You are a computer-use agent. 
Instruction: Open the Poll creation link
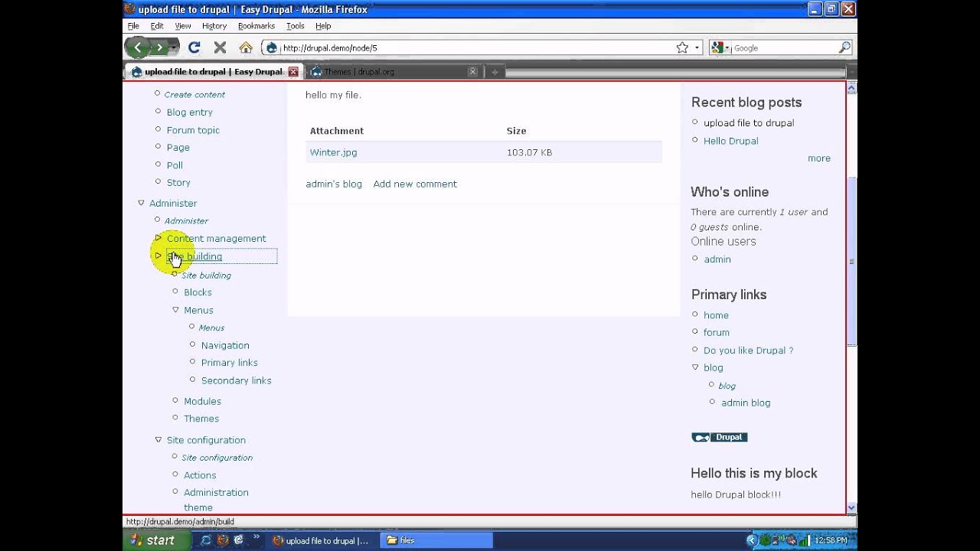point(175,165)
